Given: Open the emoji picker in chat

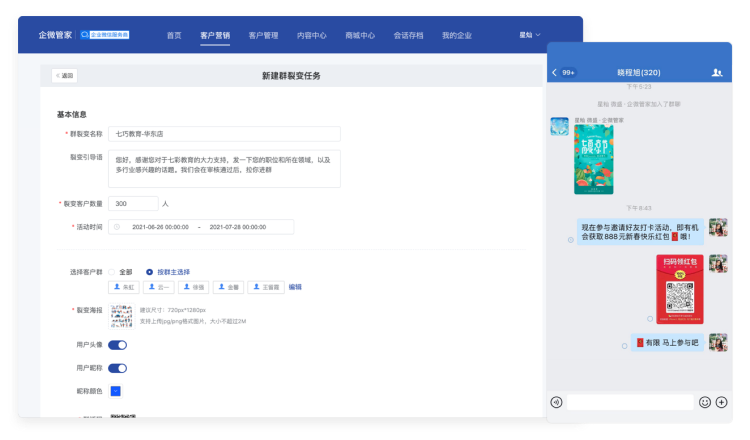Looking at the screenshot, I should coord(705,402).
